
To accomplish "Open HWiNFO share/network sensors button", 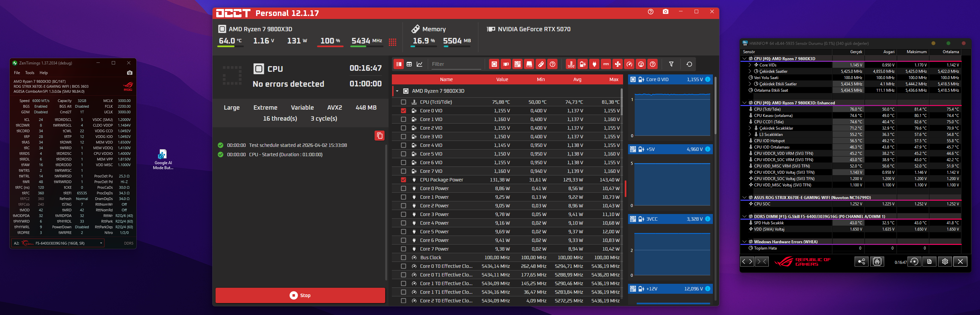I will point(861,262).
